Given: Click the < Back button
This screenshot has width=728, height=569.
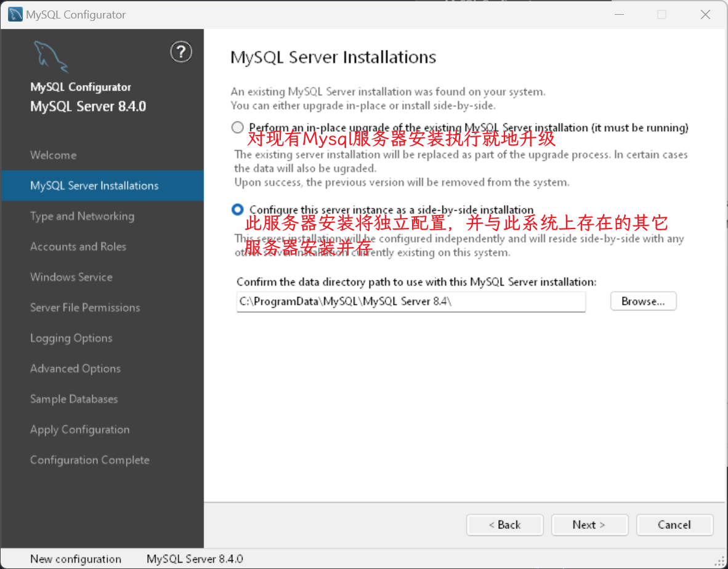Looking at the screenshot, I should (x=504, y=525).
